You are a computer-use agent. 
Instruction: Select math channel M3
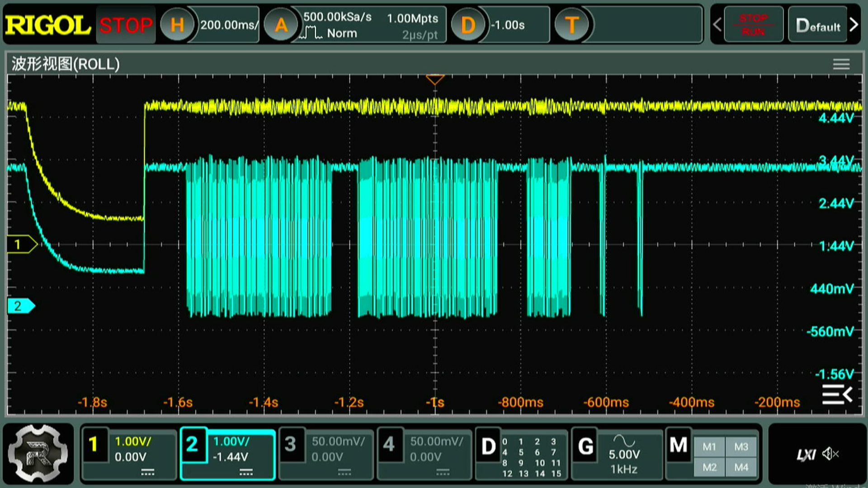pos(741,447)
